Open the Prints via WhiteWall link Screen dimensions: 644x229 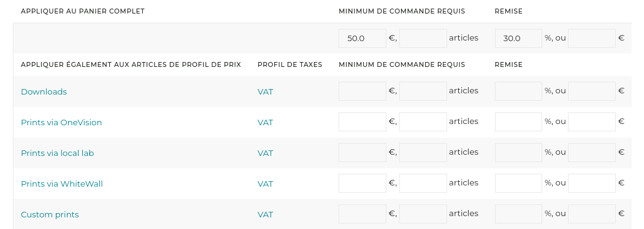(62, 184)
